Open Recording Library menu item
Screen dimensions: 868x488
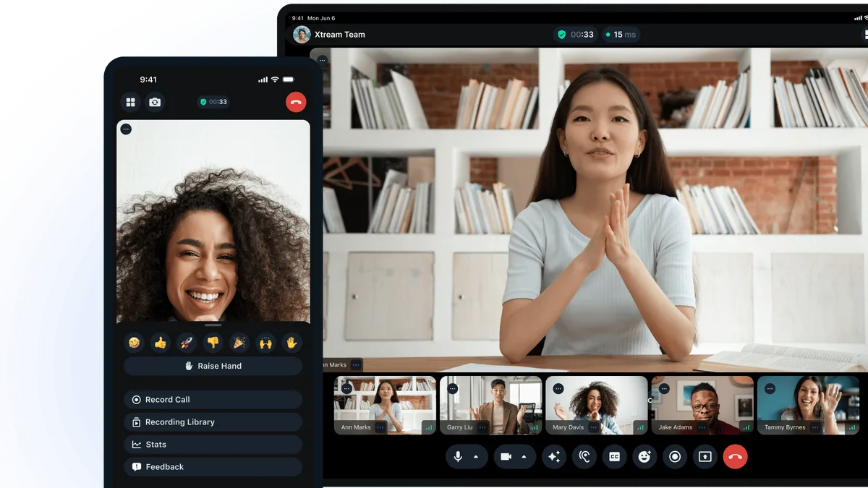(213, 422)
